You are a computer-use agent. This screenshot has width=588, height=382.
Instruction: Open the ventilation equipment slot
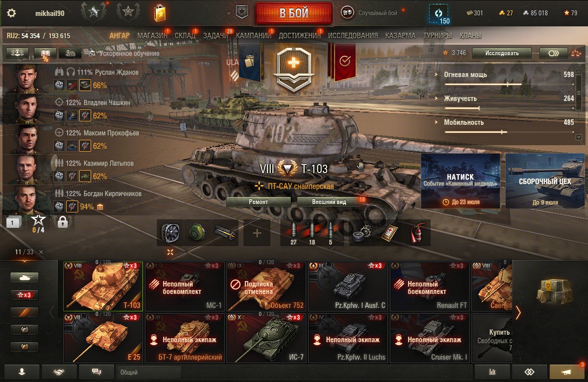[x=170, y=233]
